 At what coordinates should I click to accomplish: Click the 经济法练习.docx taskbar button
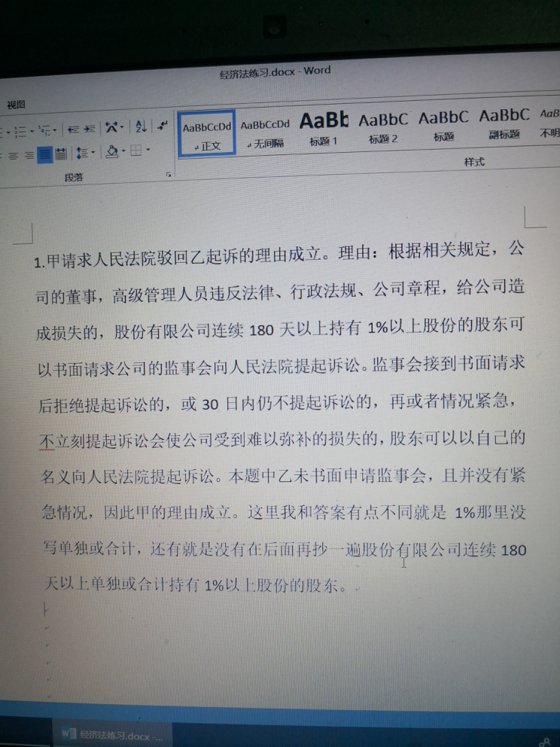click(x=112, y=733)
